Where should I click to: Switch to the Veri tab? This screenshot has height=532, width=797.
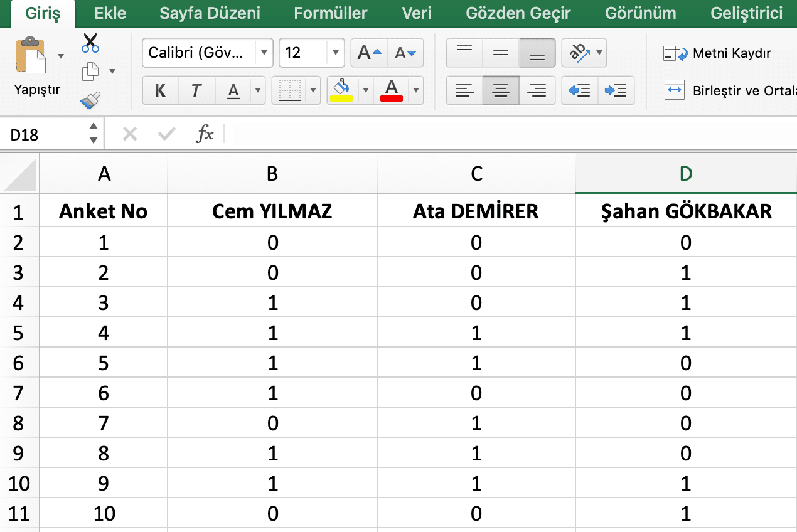coord(417,13)
